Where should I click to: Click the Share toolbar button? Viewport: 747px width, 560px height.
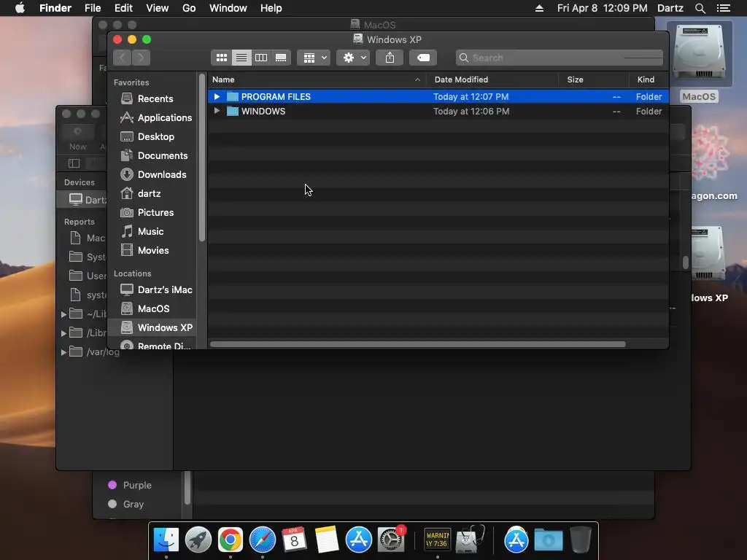pyautogui.click(x=390, y=58)
